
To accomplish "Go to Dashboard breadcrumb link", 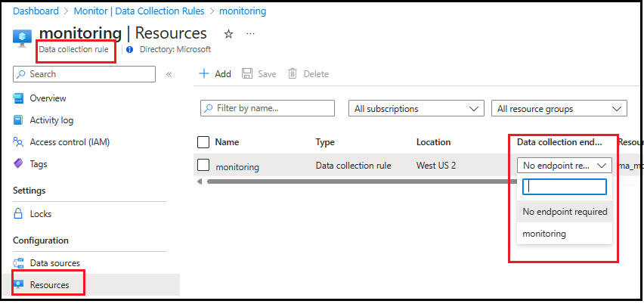I will [x=36, y=11].
